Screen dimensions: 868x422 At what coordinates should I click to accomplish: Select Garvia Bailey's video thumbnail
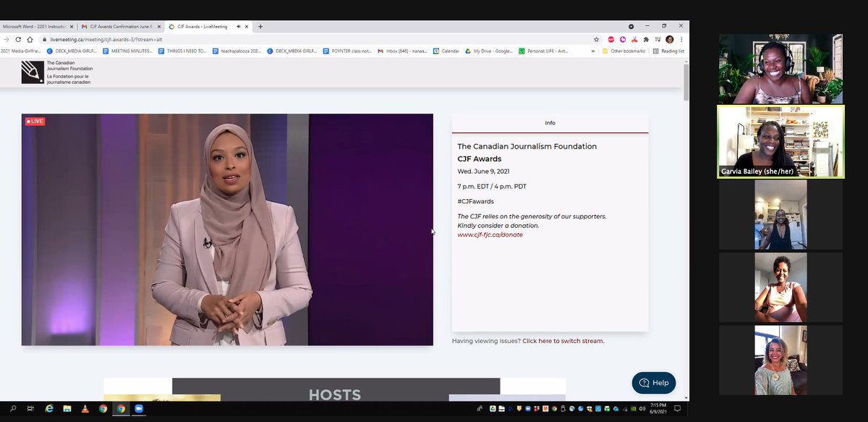780,142
